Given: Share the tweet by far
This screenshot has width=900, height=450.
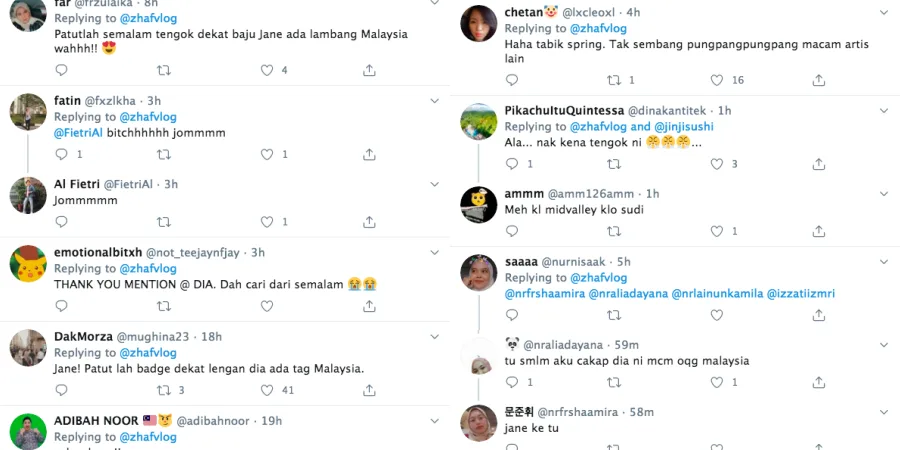Looking at the screenshot, I should click(369, 70).
